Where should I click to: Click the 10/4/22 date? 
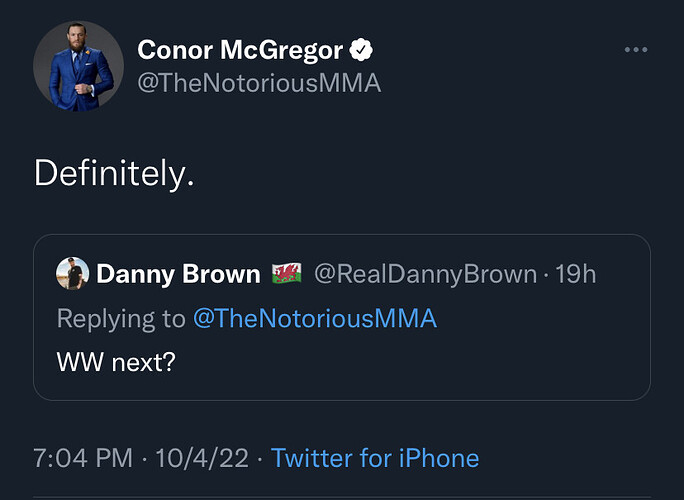pyautogui.click(x=202, y=459)
